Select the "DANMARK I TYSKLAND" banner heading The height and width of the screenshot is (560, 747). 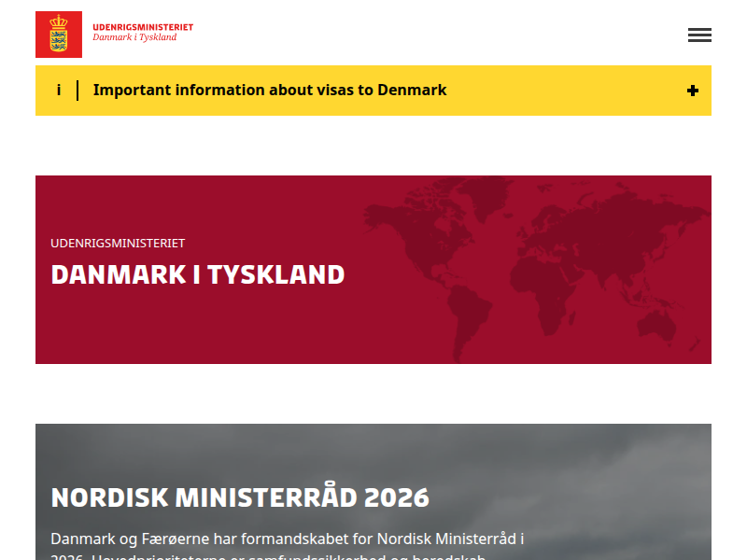tap(198, 274)
